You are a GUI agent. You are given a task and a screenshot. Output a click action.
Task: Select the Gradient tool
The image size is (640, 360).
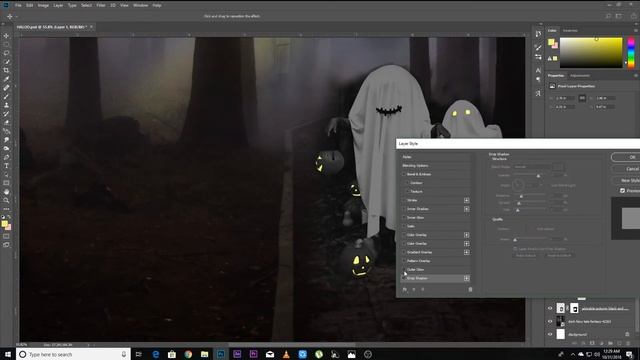(x=6, y=131)
